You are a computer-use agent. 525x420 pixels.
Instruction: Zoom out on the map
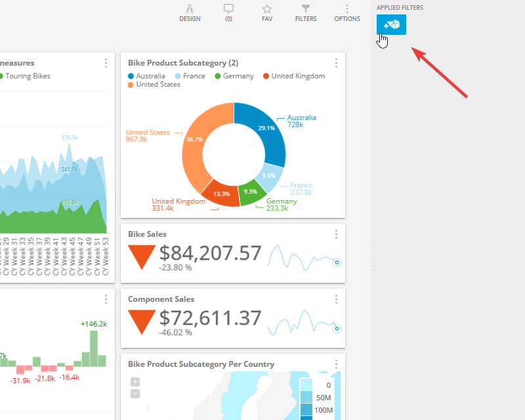coord(135,394)
